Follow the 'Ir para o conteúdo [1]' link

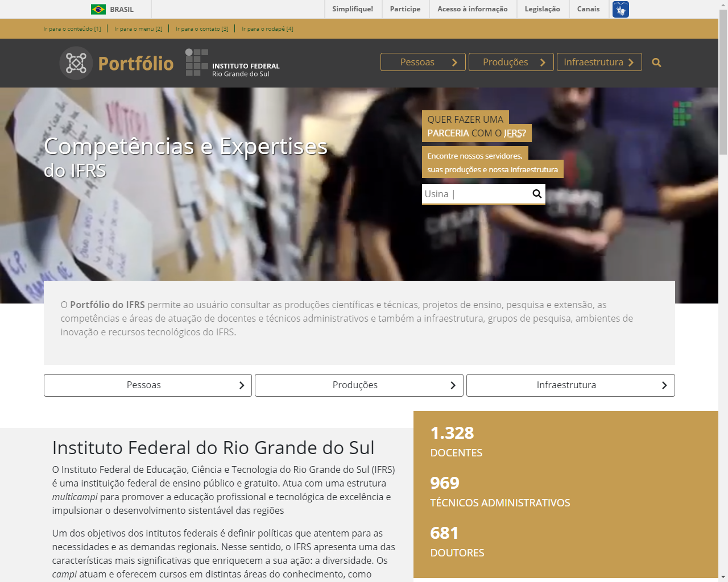coord(72,29)
